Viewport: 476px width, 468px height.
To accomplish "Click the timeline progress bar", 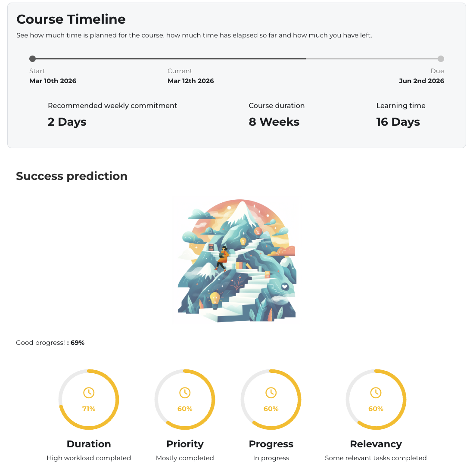I will coord(172,59).
